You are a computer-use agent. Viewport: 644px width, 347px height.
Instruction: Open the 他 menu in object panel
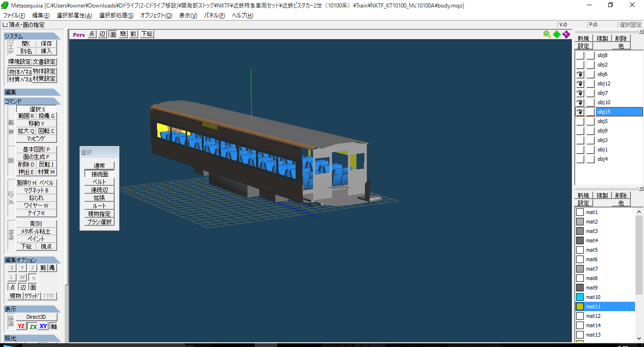click(x=621, y=46)
